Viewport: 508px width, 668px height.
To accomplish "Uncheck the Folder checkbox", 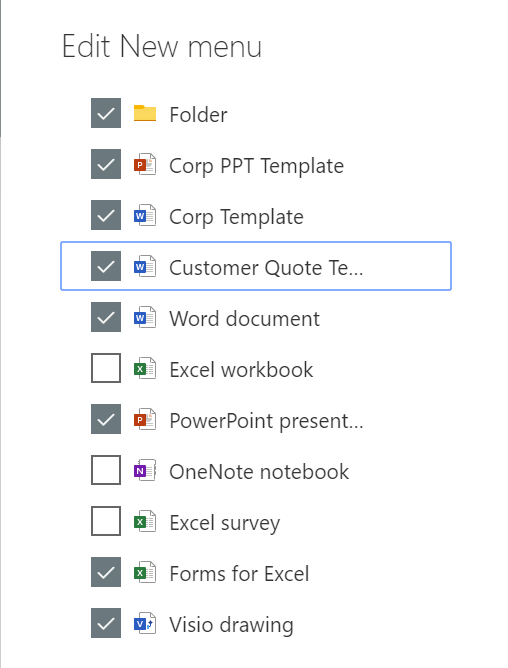I will pos(106,113).
